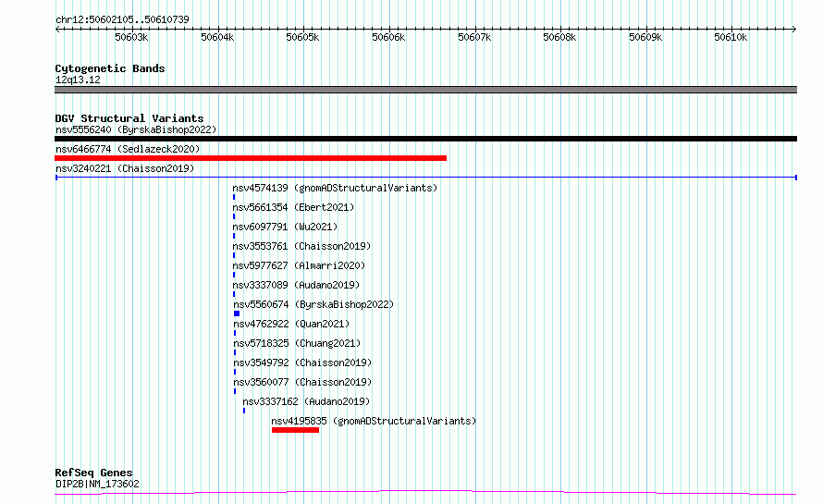Select the long red nsv6466774 bar
This screenshot has width=823, height=504.
pyautogui.click(x=251, y=158)
